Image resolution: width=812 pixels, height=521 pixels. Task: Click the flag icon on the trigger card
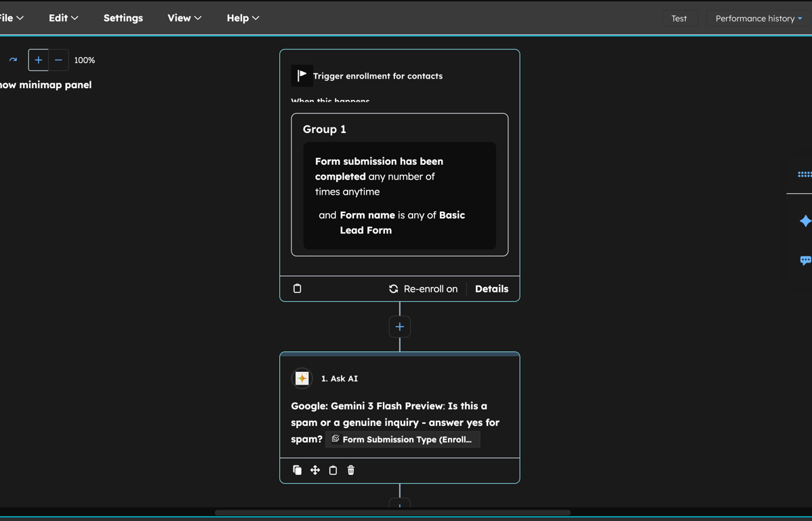(x=302, y=75)
